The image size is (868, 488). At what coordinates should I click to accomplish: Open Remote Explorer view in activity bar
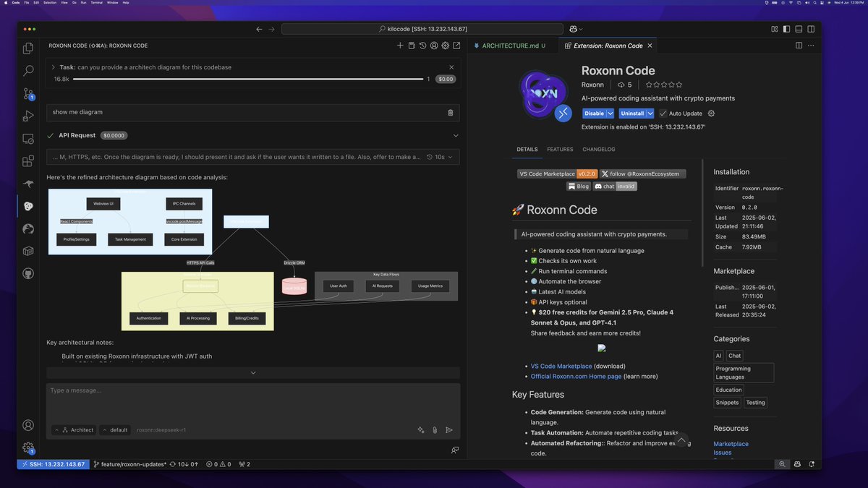click(x=28, y=139)
